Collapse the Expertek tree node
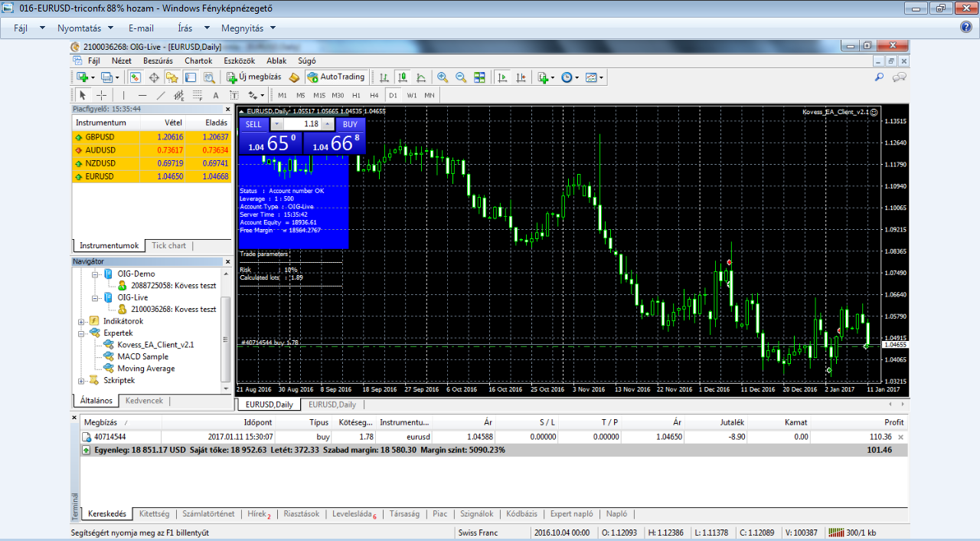 click(x=83, y=333)
